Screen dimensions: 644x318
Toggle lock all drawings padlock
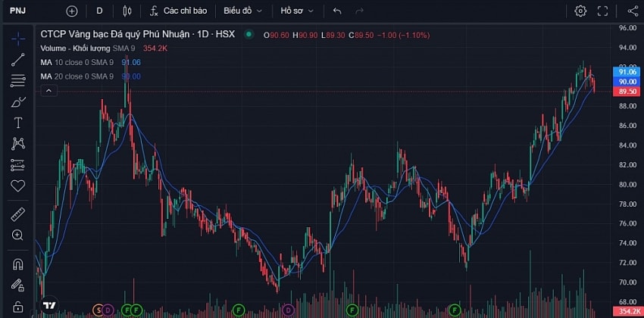coord(18,306)
